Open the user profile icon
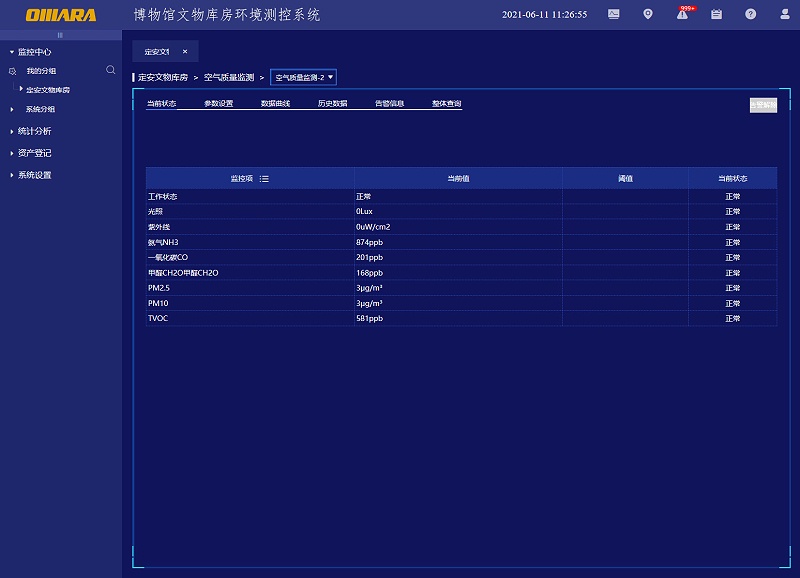Screen dimensions: 800x578 [x=783, y=14]
